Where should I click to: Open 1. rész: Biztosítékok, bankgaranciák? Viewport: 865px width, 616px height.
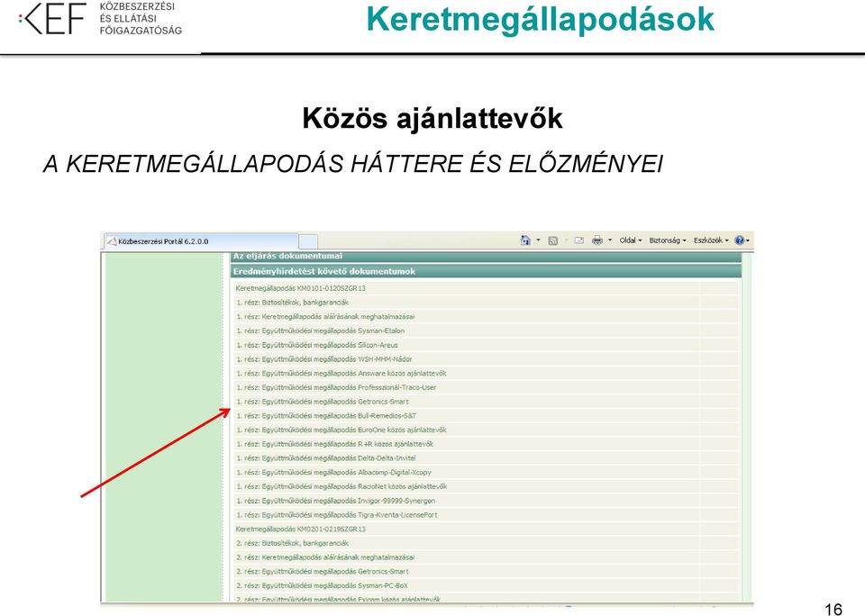click(292, 303)
